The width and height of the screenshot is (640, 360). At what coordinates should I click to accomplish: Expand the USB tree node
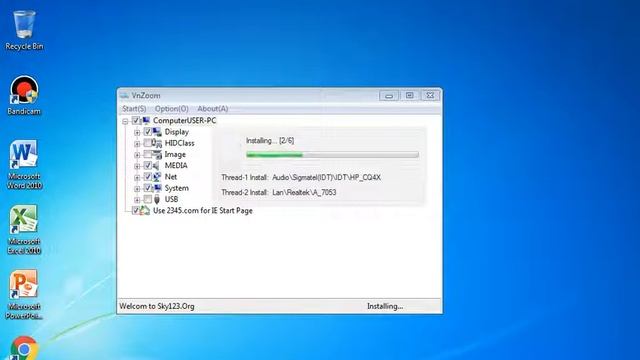pyautogui.click(x=137, y=200)
